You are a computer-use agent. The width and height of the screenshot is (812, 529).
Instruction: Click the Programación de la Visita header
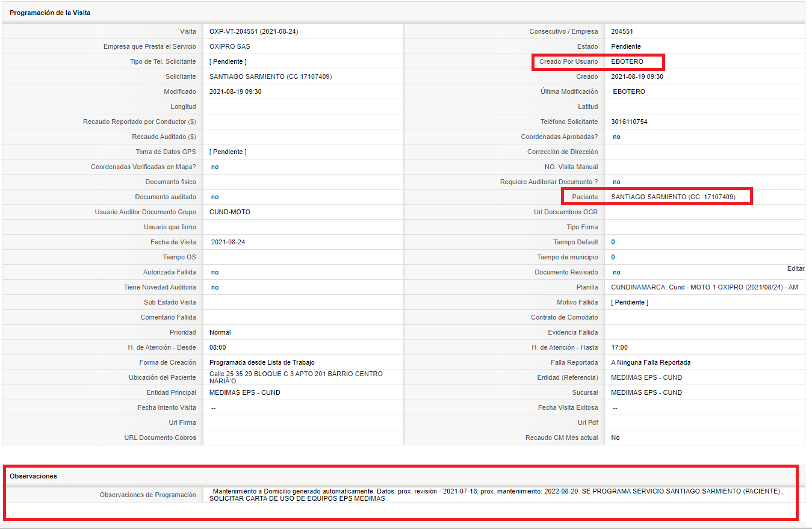click(x=50, y=13)
